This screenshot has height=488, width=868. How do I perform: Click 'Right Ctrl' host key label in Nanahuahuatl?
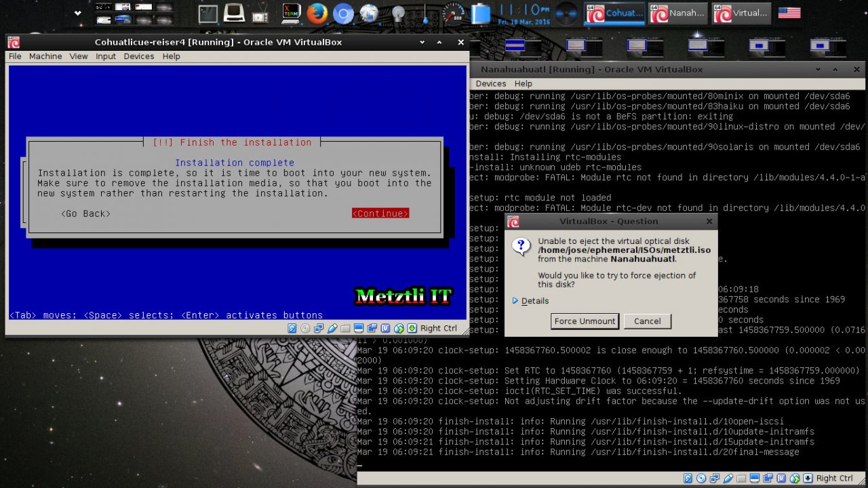click(x=835, y=479)
